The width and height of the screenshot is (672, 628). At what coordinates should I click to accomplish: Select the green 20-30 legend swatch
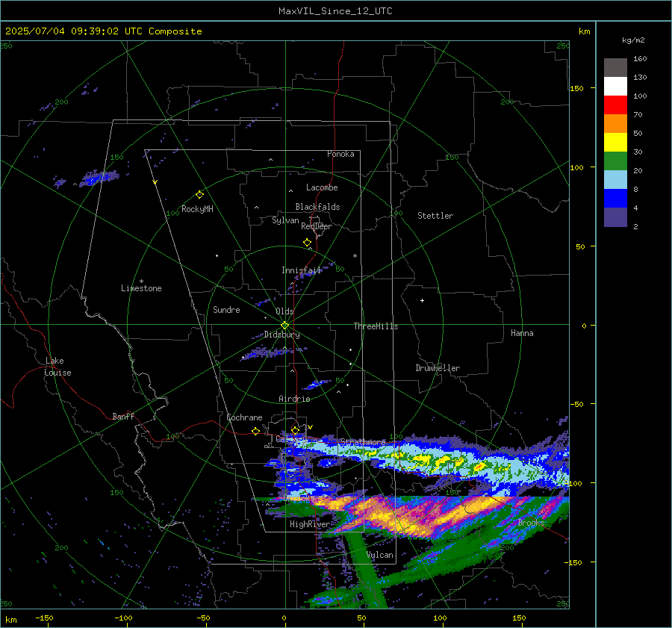(x=615, y=161)
